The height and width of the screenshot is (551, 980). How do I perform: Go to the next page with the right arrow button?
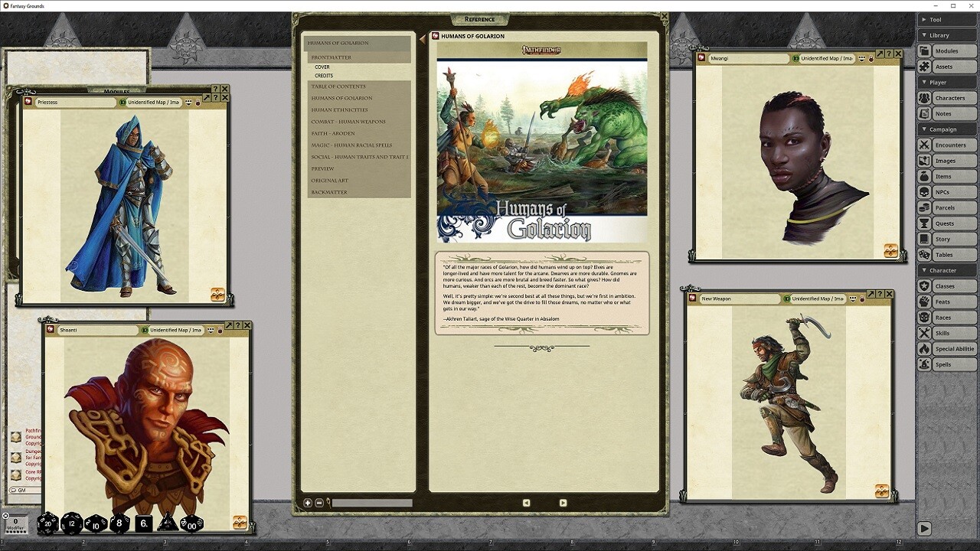pyautogui.click(x=563, y=503)
